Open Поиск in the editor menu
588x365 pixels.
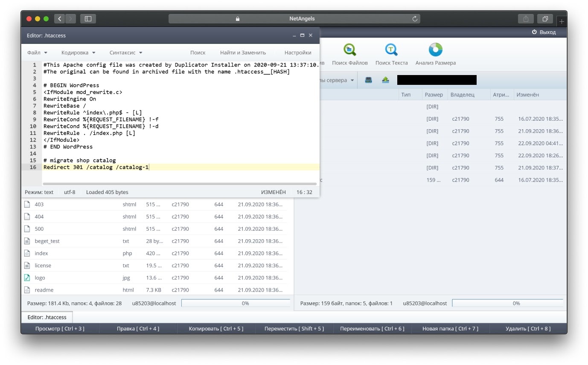[x=198, y=53]
